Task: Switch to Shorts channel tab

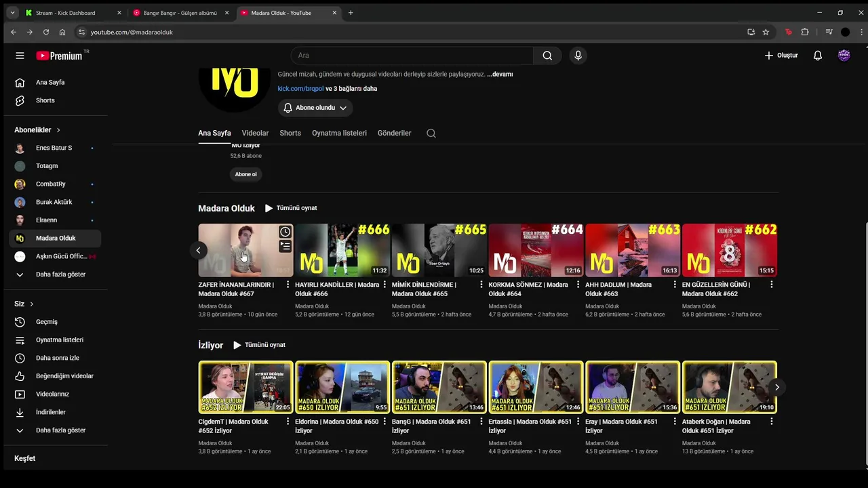Action: pos(290,134)
